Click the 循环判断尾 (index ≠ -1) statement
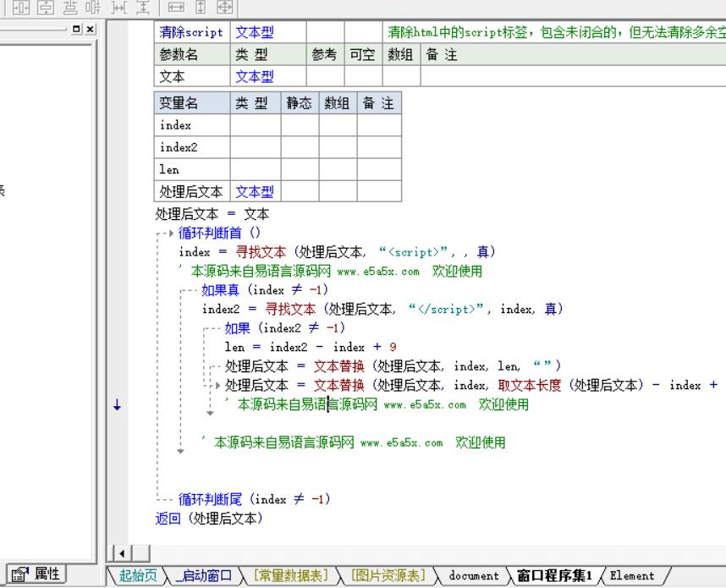Image resolution: width=726 pixels, height=588 pixels. 254,499
